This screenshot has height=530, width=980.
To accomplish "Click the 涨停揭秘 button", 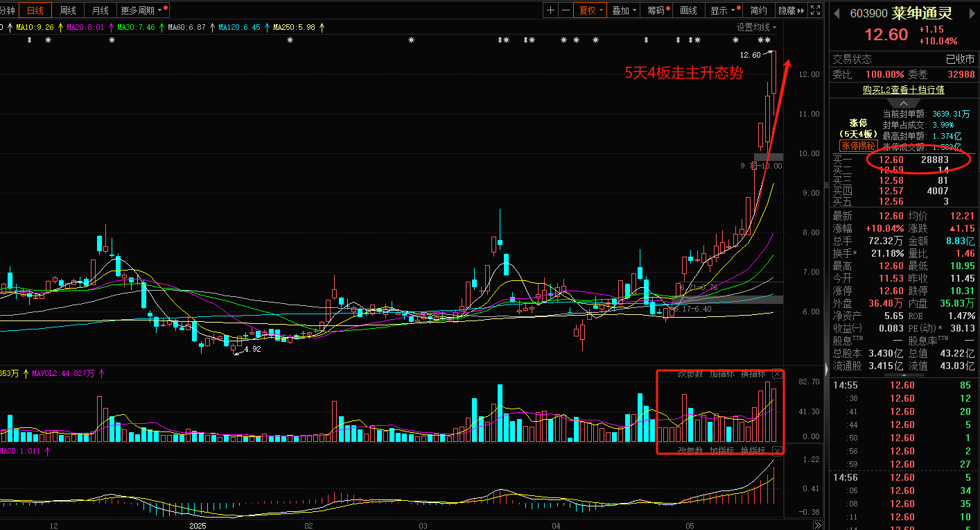I will (x=858, y=146).
